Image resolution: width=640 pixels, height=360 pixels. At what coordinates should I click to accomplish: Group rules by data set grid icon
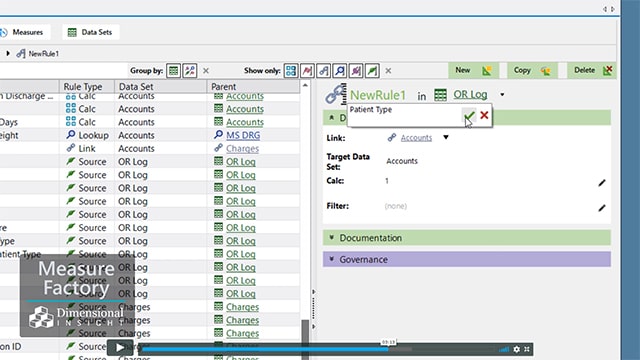(x=173, y=71)
